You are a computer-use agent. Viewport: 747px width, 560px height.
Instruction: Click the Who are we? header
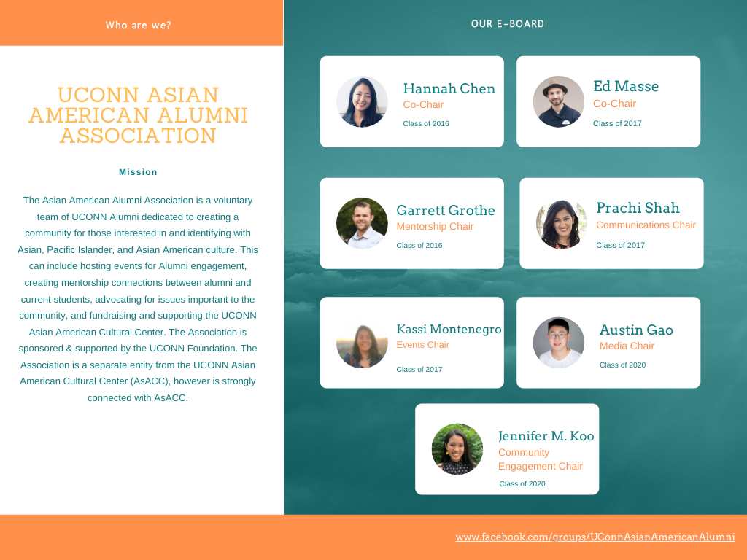(x=138, y=26)
